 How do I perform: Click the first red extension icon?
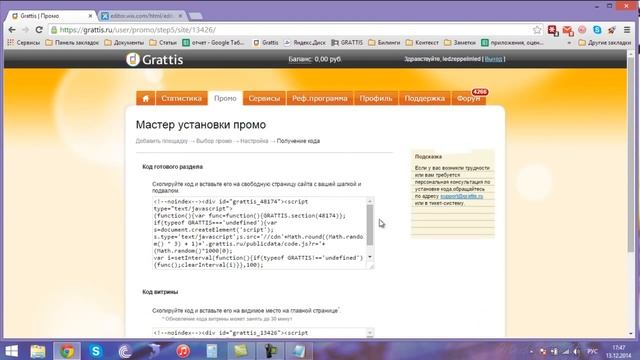coord(553,30)
